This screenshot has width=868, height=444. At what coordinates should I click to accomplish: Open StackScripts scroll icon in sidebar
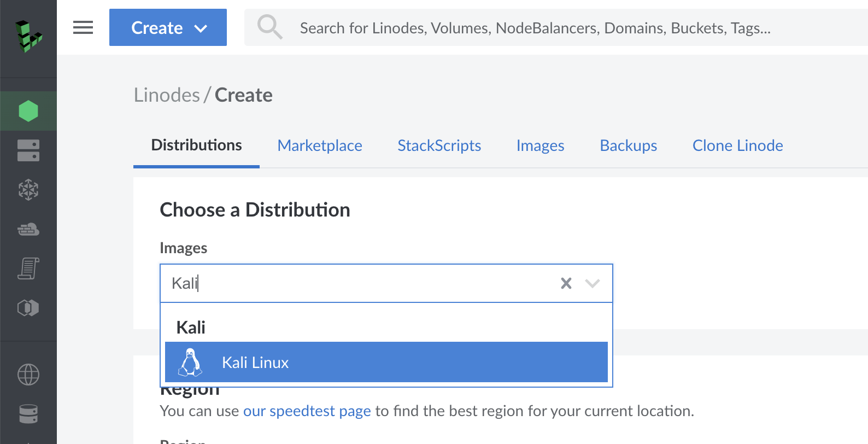pyautogui.click(x=28, y=268)
